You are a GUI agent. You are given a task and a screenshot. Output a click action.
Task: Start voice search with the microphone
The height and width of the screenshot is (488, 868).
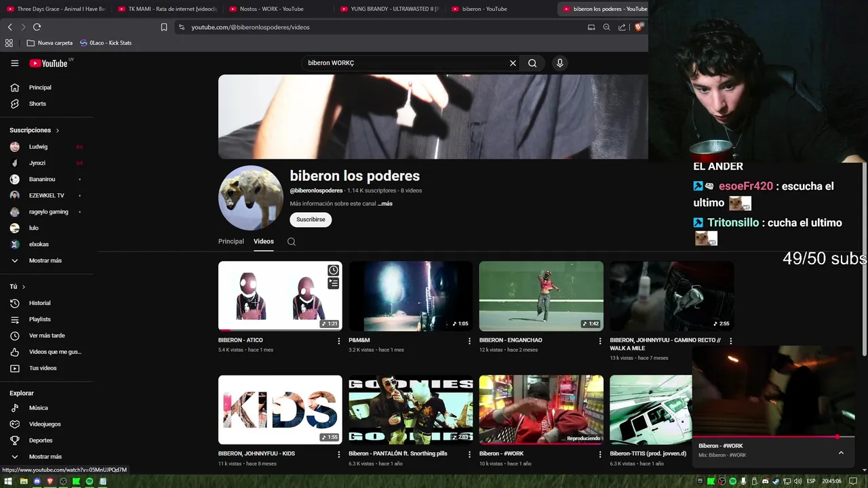pos(559,63)
